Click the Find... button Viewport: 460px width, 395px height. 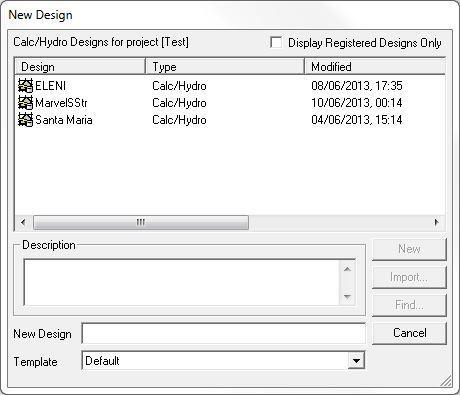409,305
